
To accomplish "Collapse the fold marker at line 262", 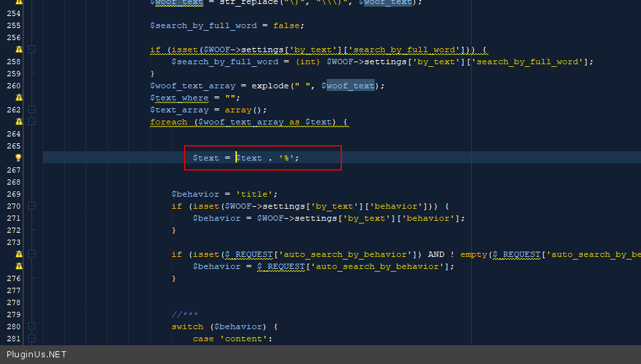I will click(x=31, y=110).
